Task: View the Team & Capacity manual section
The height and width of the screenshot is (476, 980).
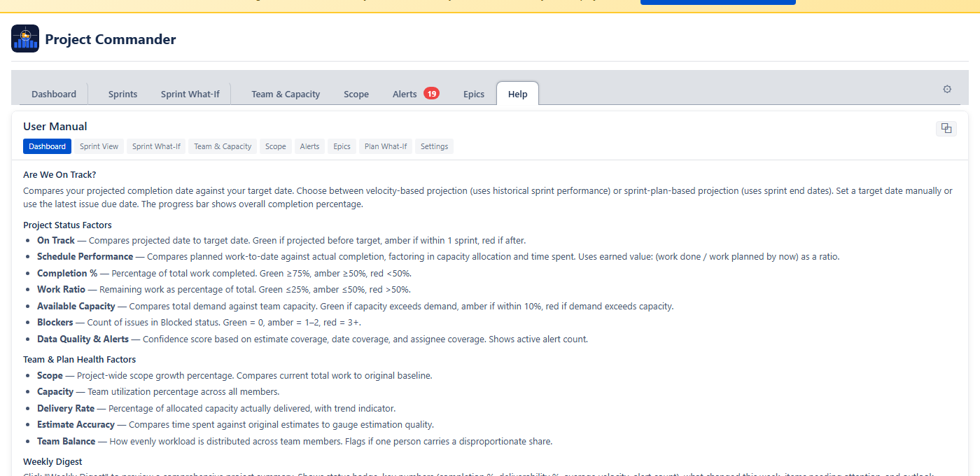Action: point(223,146)
